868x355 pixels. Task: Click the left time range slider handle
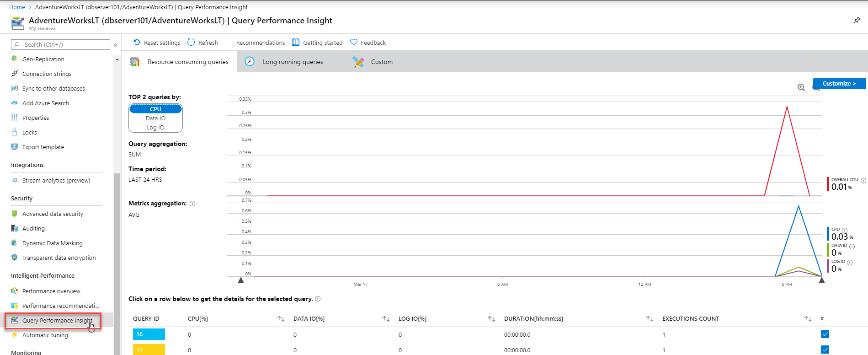point(241,280)
